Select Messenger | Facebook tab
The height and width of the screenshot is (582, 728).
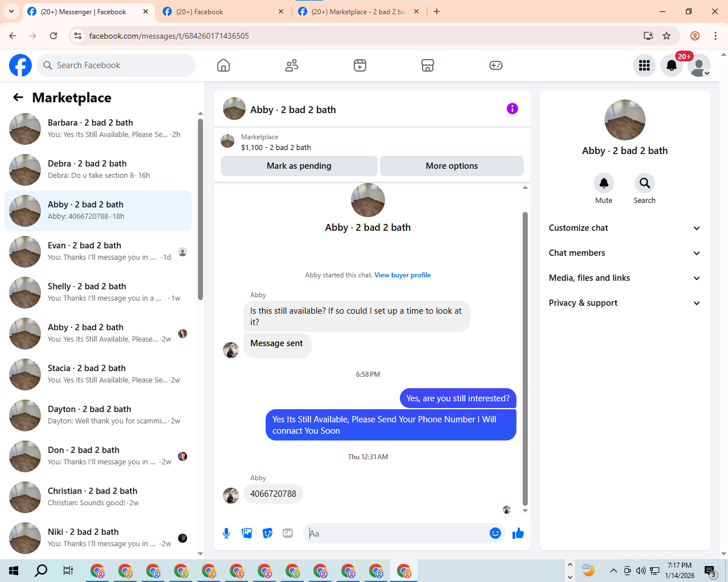(88, 12)
